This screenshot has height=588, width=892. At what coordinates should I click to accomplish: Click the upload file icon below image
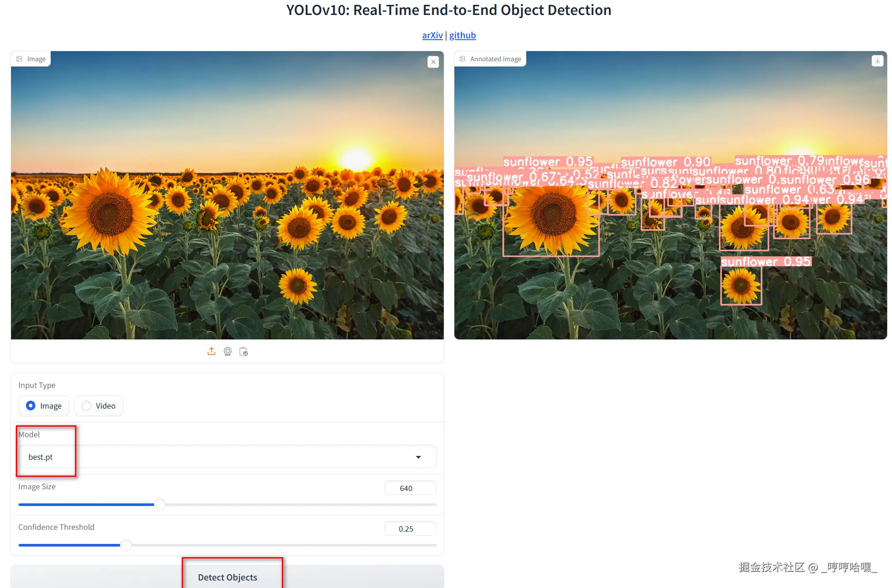click(x=212, y=351)
